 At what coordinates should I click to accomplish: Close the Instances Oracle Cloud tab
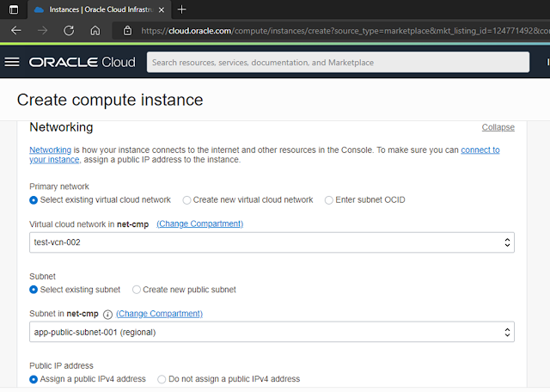coord(162,9)
